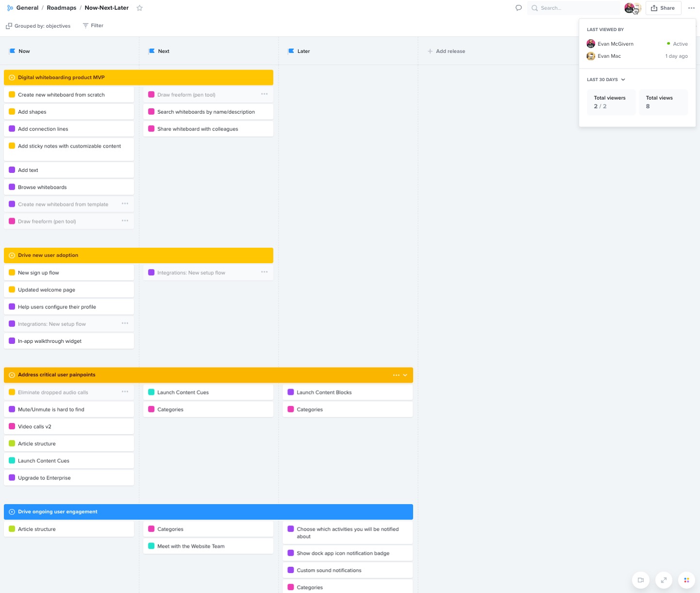
Task: Open menu for Integrations card in Next column
Action: click(x=265, y=272)
